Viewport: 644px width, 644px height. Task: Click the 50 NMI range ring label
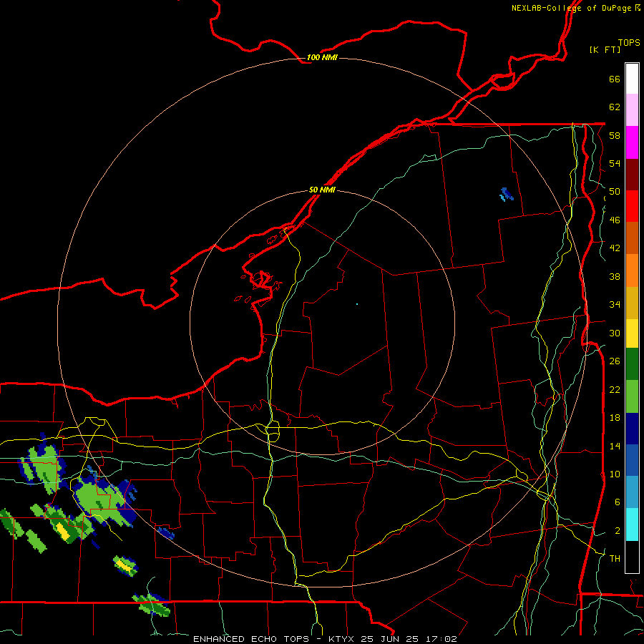click(x=322, y=190)
